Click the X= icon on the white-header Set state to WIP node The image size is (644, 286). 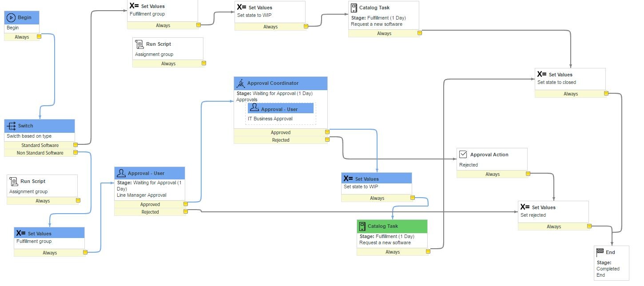pyautogui.click(x=241, y=7)
